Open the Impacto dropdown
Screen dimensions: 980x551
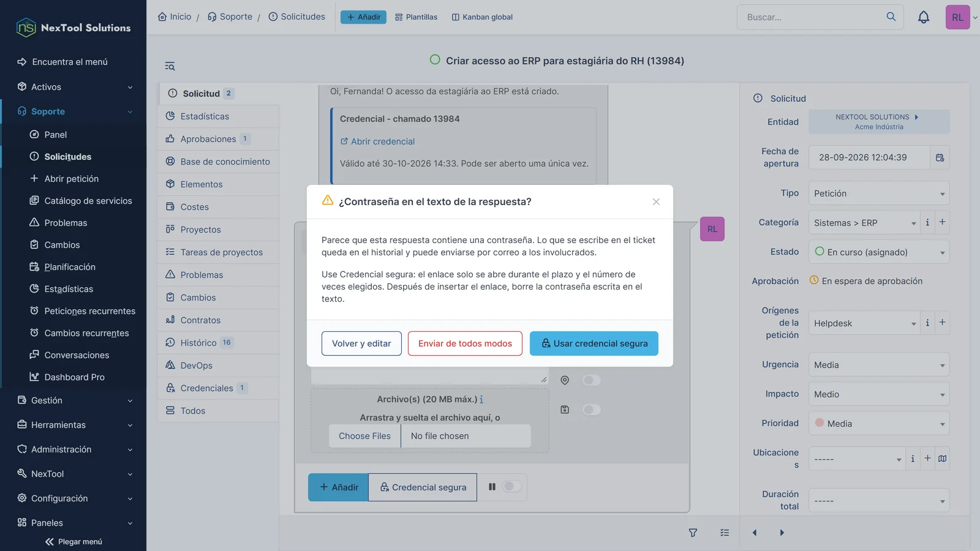pyautogui.click(x=879, y=394)
